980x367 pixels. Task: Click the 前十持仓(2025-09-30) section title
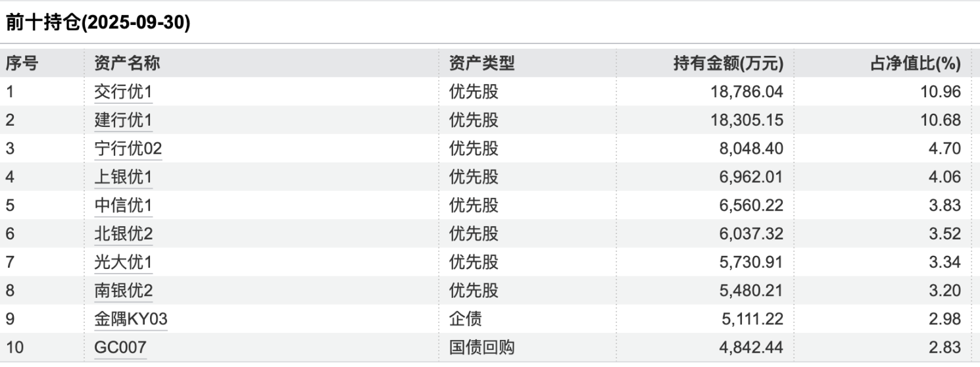point(98,24)
